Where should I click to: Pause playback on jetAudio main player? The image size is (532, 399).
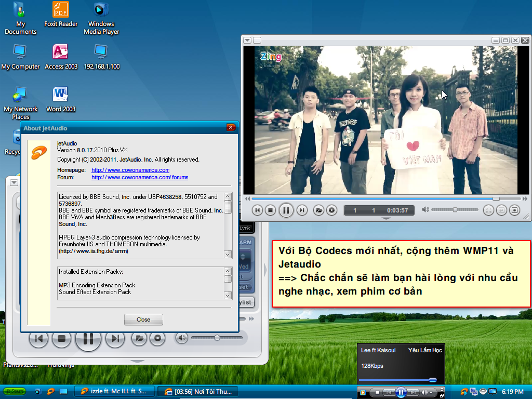coord(88,338)
